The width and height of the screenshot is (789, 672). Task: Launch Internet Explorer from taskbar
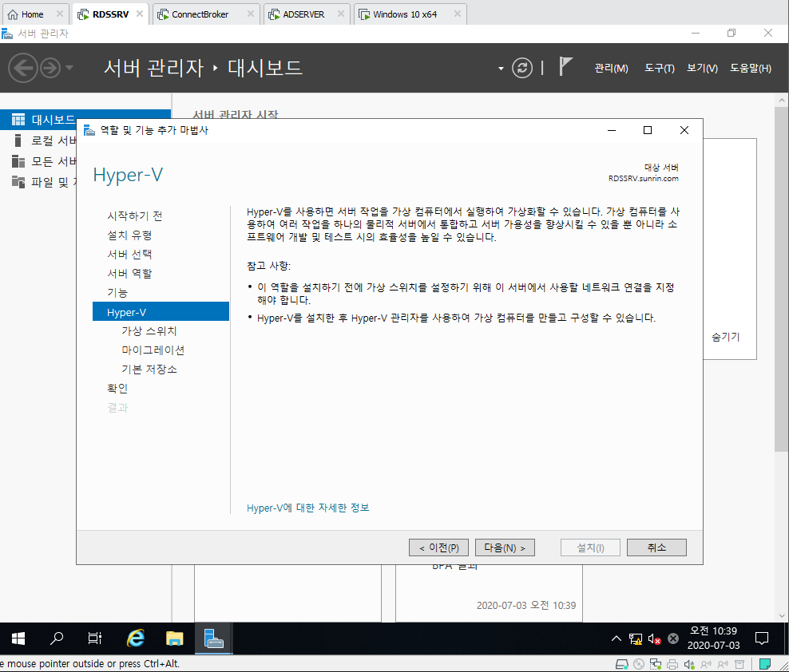[135, 638]
